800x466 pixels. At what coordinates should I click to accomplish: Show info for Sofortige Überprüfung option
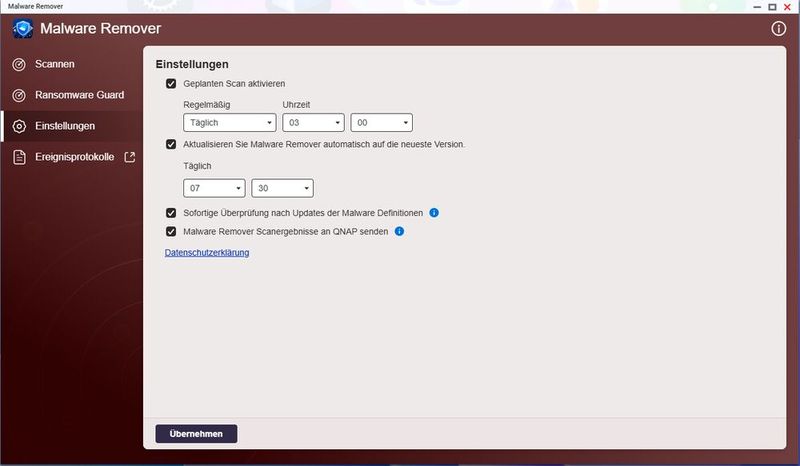click(434, 213)
